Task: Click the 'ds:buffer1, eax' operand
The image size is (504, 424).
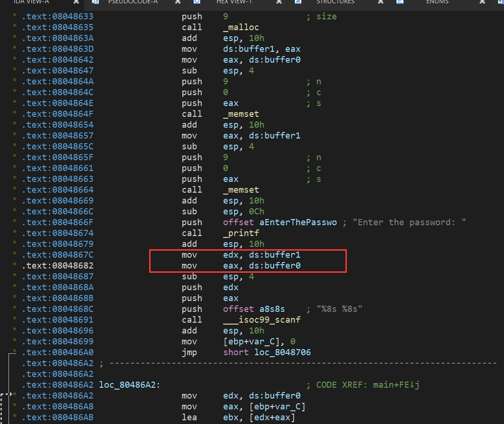Action: click(262, 49)
